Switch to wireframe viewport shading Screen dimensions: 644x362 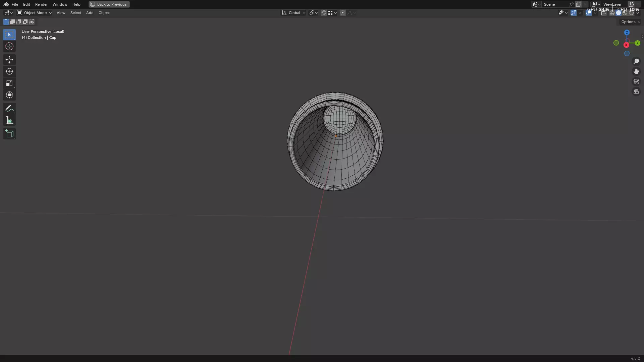click(x=612, y=13)
